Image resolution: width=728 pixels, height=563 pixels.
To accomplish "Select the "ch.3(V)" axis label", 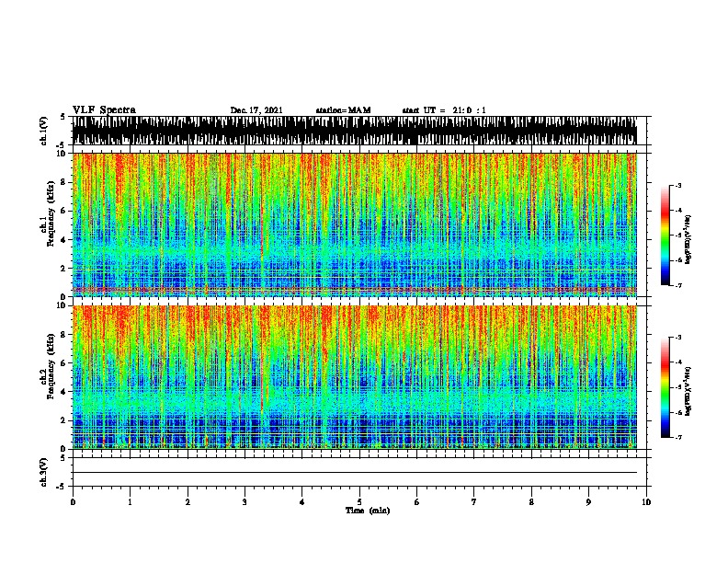I will click(x=43, y=473).
